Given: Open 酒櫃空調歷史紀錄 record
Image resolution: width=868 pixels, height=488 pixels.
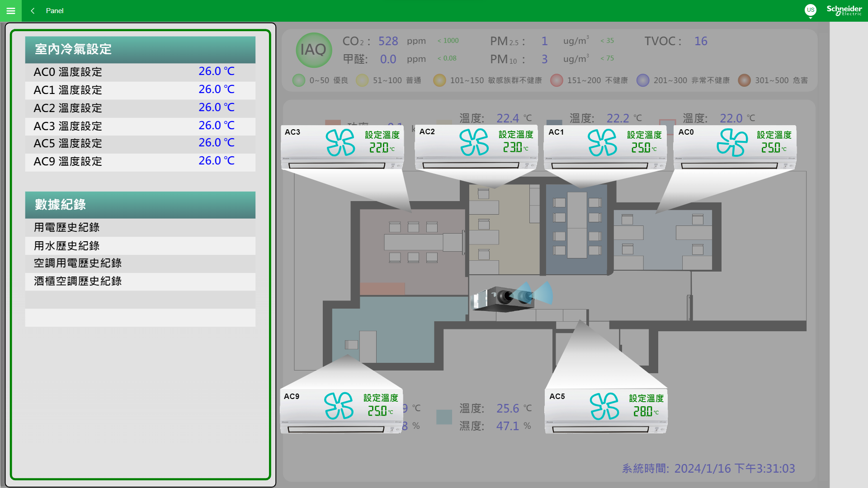Looking at the screenshot, I should (x=78, y=281).
